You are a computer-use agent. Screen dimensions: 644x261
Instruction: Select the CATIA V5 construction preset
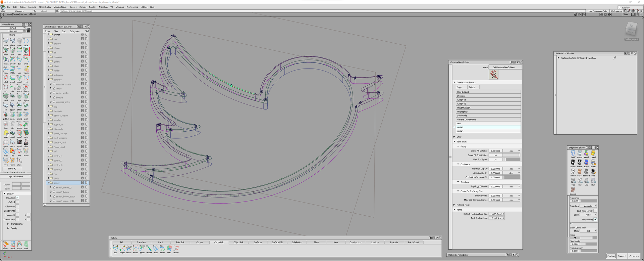tap(488, 104)
